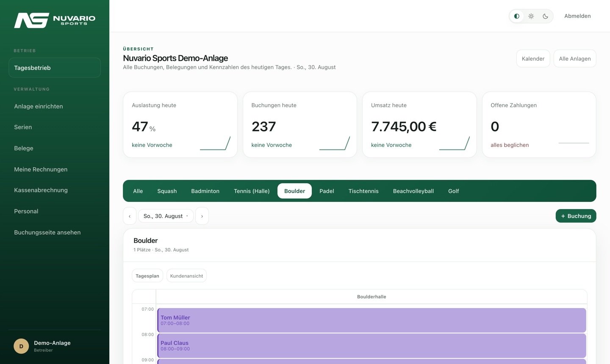Open Meine Rechnungen in the sidebar
This screenshot has height=364, width=610.
55,169
